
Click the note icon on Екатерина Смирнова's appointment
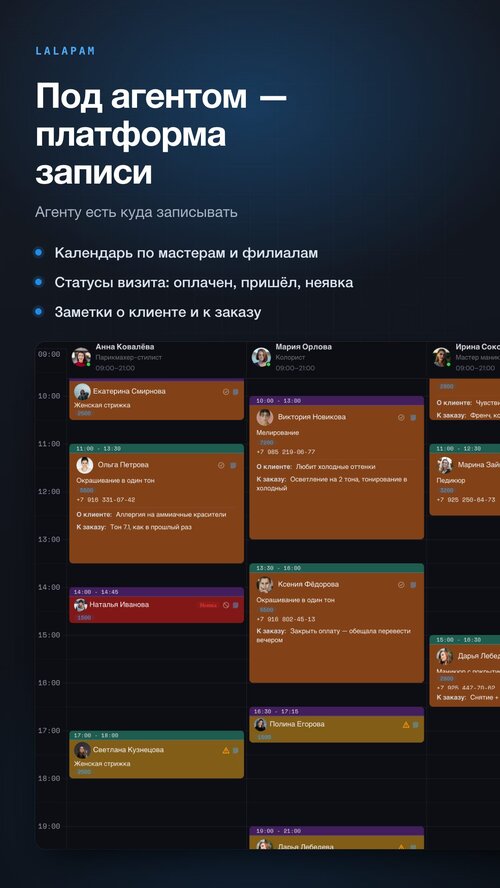pos(236,391)
